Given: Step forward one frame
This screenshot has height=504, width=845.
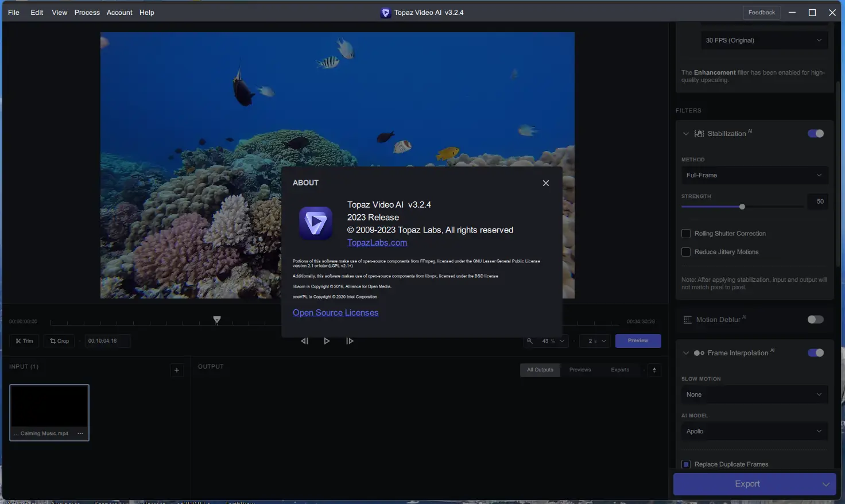Looking at the screenshot, I should (350, 341).
